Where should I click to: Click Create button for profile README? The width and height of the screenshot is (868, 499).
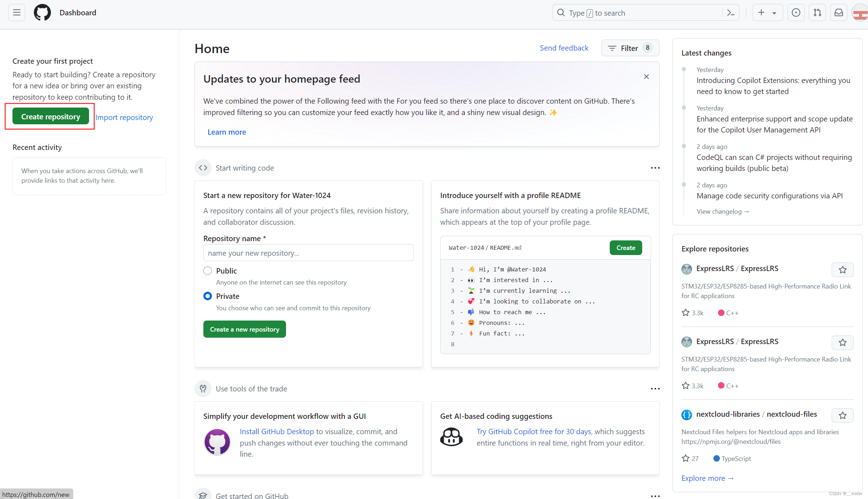(x=625, y=248)
